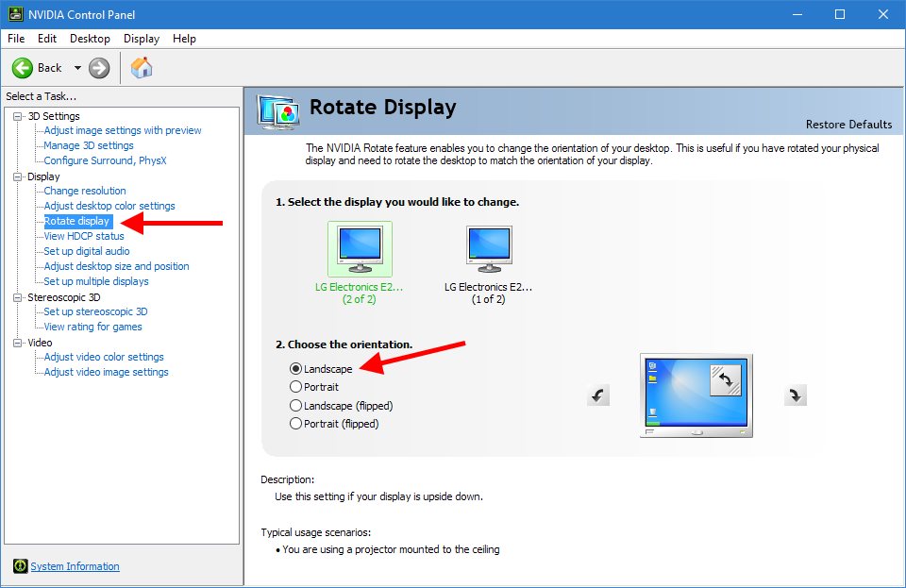Click the Back button text

(x=49, y=68)
